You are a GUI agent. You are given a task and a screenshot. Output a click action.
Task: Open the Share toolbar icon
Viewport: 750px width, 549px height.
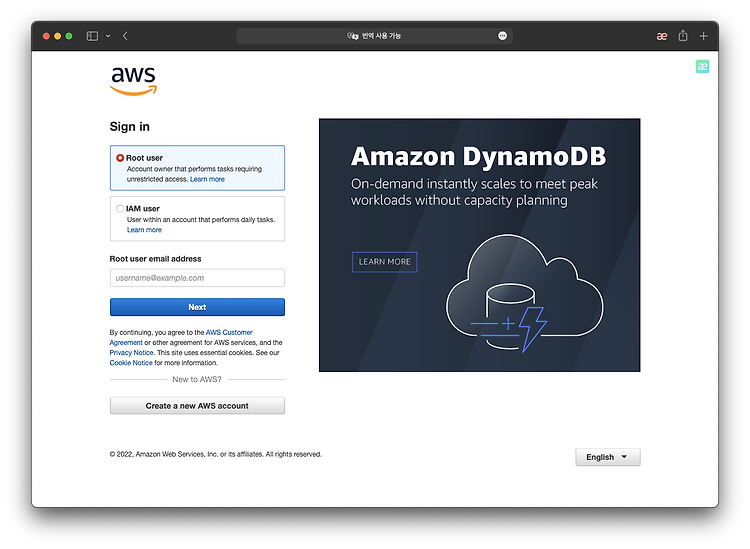point(683,35)
